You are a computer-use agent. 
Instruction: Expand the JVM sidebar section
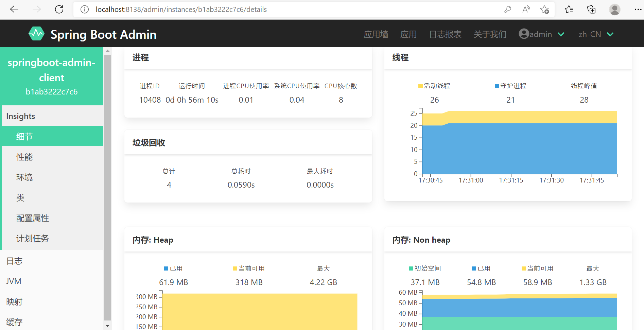[x=52, y=281]
